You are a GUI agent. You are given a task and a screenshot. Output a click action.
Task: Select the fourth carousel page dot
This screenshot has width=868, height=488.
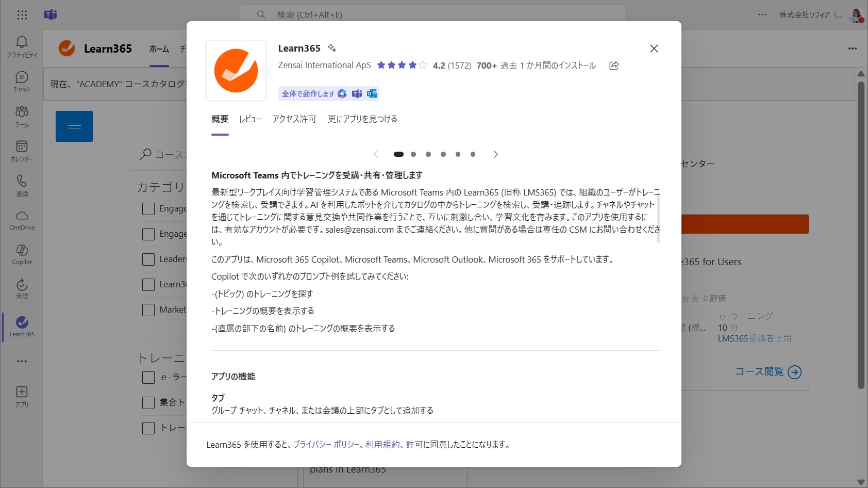(443, 154)
